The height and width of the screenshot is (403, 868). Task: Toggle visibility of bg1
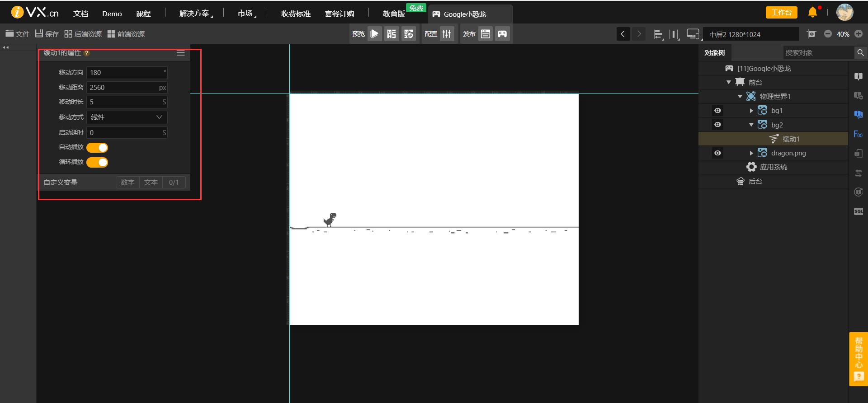tap(717, 110)
